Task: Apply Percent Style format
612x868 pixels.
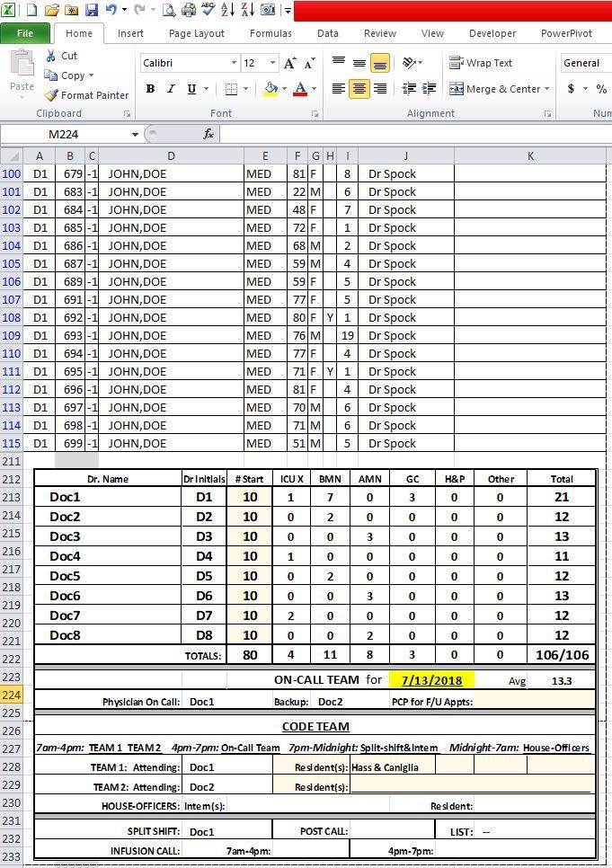Action: [x=601, y=89]
